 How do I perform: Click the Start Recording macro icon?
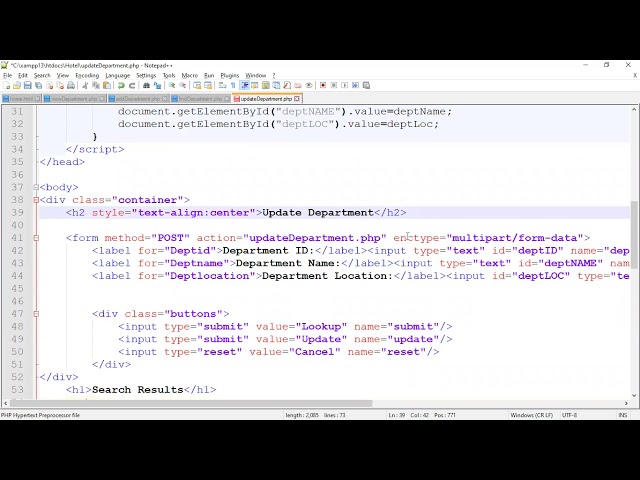(322, 86)
